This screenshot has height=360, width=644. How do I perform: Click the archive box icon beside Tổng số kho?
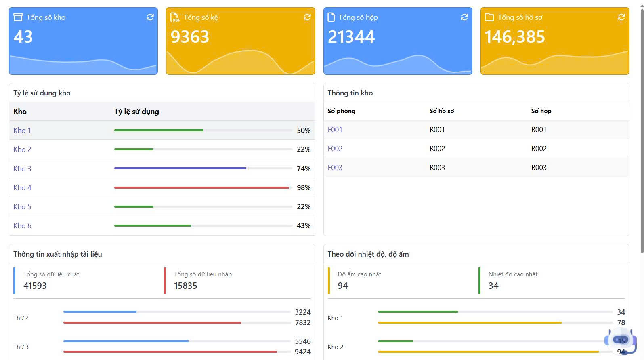(18, 17)
